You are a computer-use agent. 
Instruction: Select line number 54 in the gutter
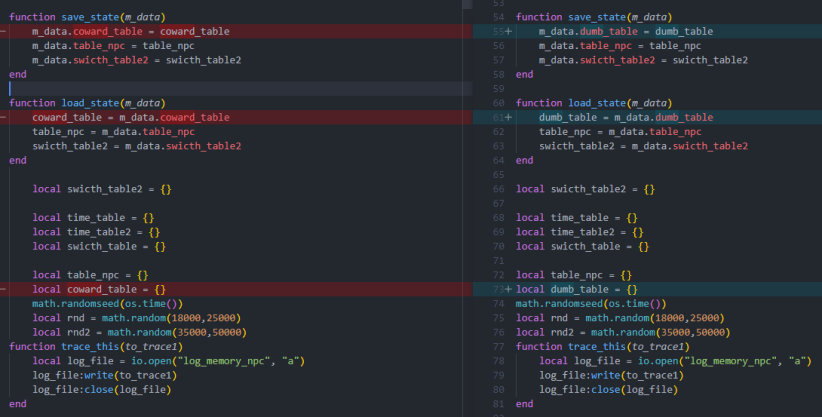pyautogui.click(x=495, y=17)
